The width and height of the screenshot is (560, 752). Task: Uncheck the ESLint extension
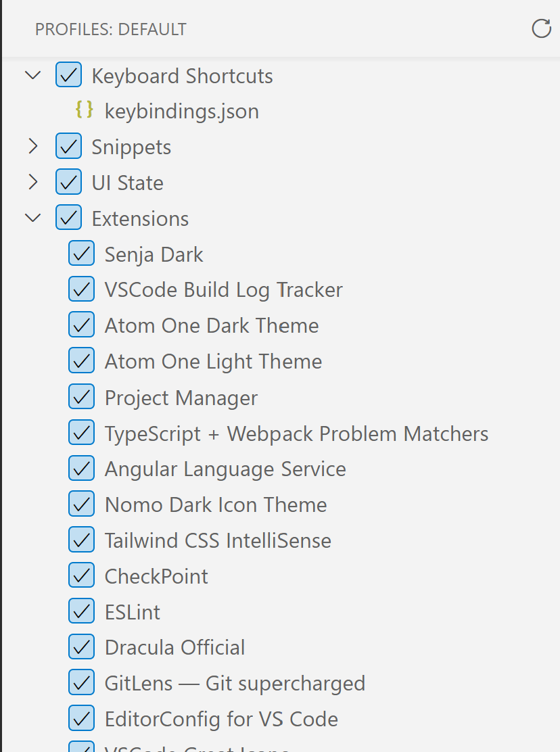click(81, 611)
